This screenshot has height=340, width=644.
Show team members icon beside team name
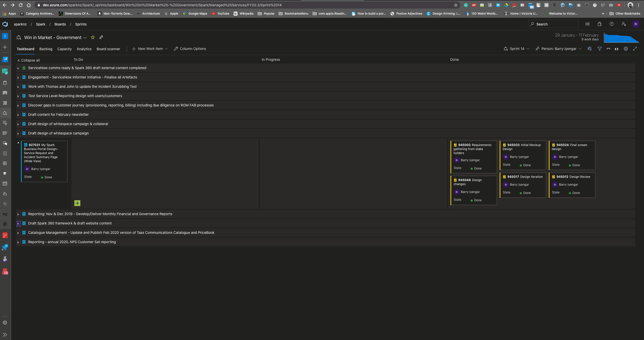click(x=101, y=37)
